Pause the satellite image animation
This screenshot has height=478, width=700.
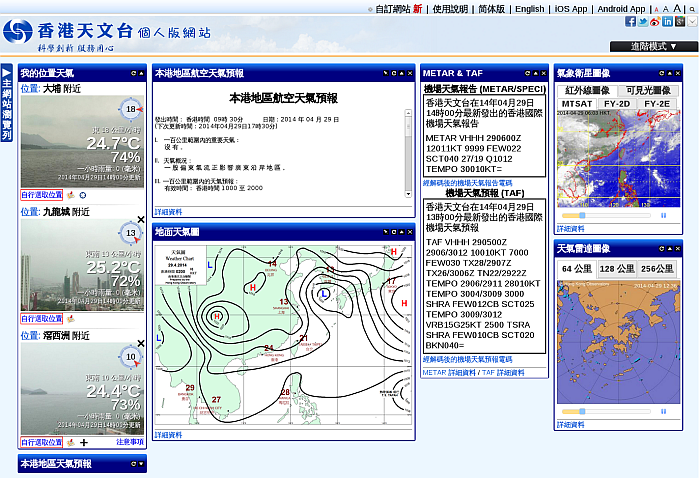click(663, 216)
